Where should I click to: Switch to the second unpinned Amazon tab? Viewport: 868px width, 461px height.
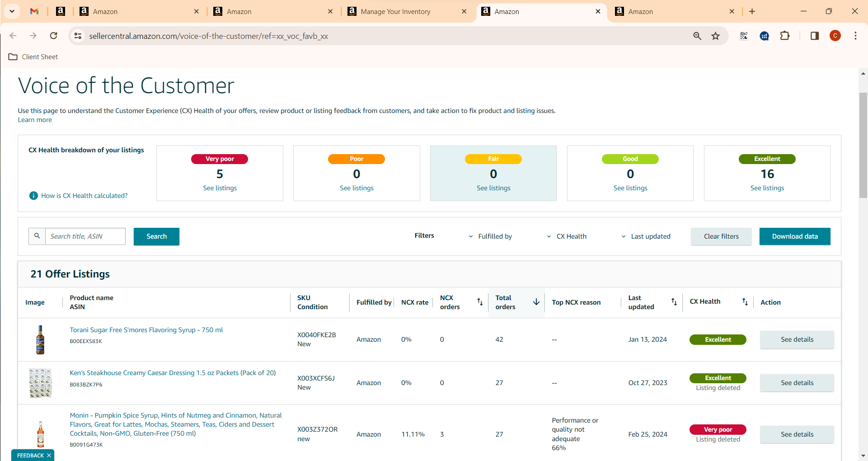tap(273, 11)
